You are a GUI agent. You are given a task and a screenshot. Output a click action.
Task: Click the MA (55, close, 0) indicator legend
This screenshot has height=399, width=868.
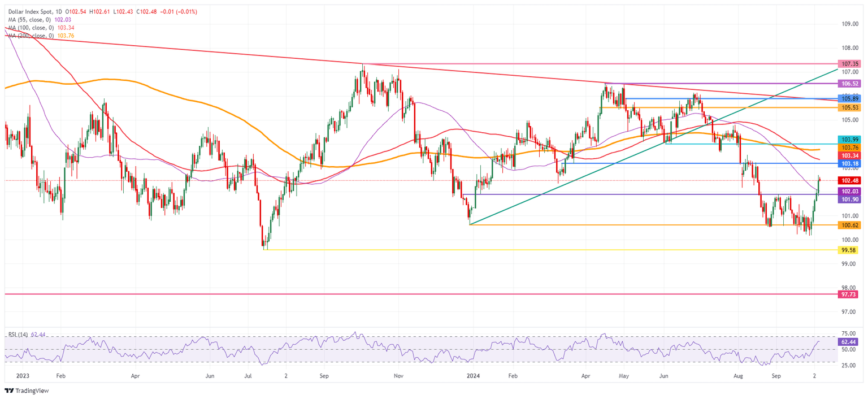click(31, 19)
